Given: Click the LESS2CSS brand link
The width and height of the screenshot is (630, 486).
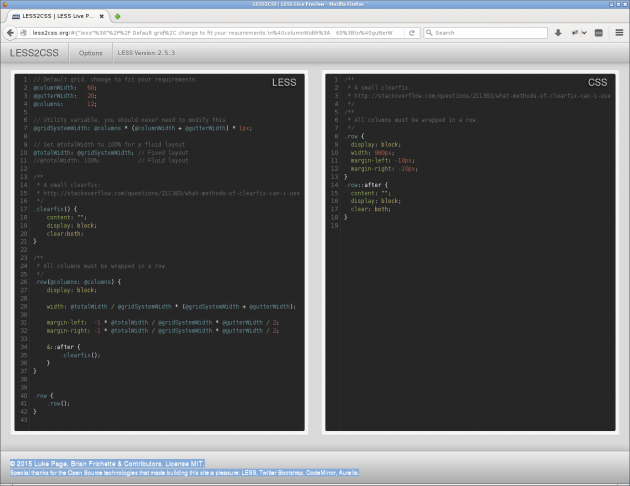Looking at the screenshot, I should tap(34, 53).
